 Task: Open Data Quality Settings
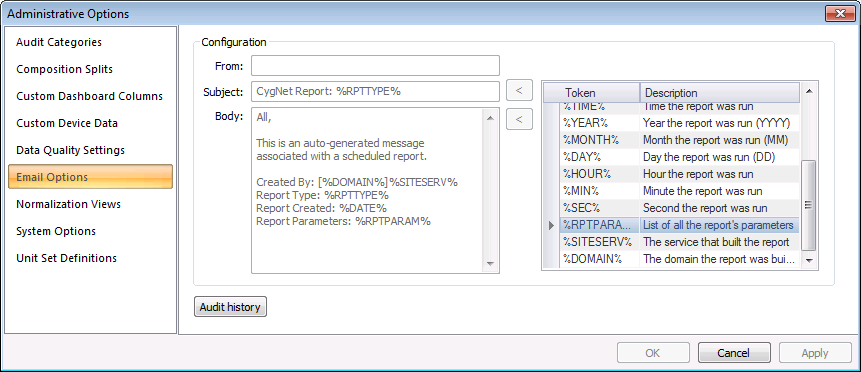tap(70, 149)
